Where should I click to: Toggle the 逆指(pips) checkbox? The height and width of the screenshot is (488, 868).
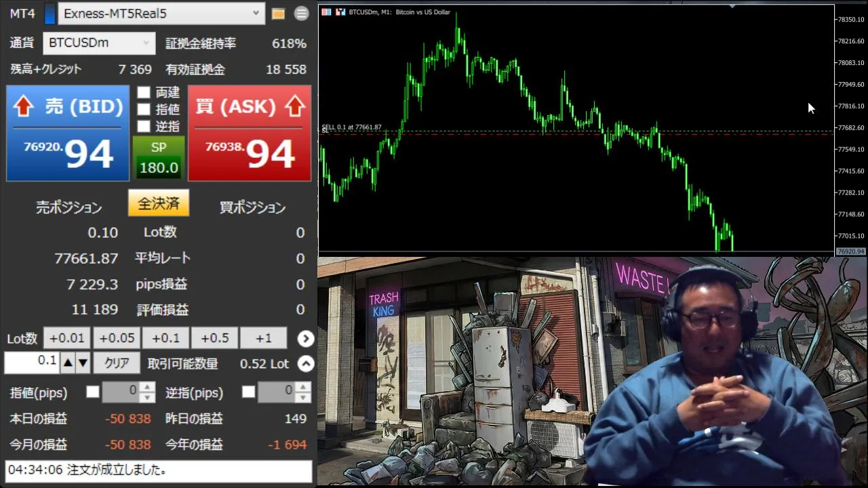click(249, 392)
